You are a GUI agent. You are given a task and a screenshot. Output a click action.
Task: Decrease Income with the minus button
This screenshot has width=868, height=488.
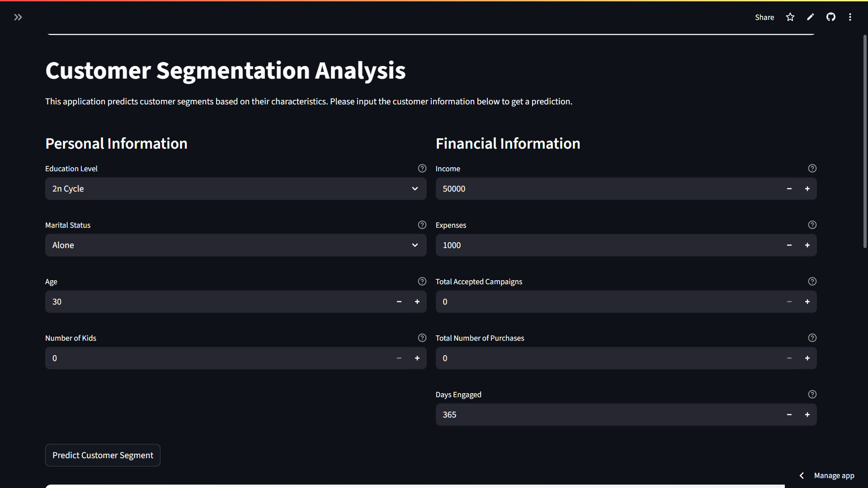[x=789, y=189]
